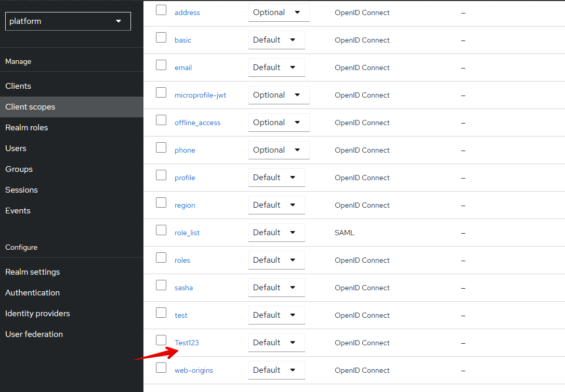Screen dimensions: 565x392
Task: Tick the checkbox for the address scope
Action: coord(161,10)
